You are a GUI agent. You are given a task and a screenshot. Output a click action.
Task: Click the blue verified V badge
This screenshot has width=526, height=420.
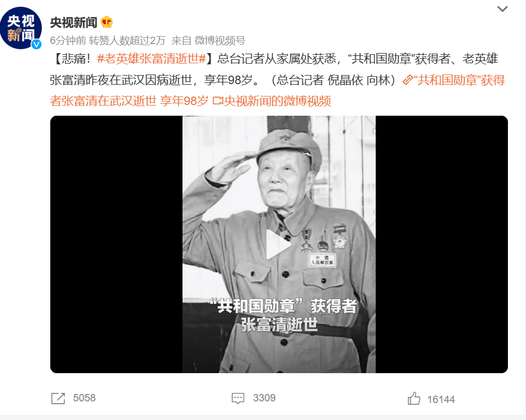pyautogui.click(x=36, y=44)
